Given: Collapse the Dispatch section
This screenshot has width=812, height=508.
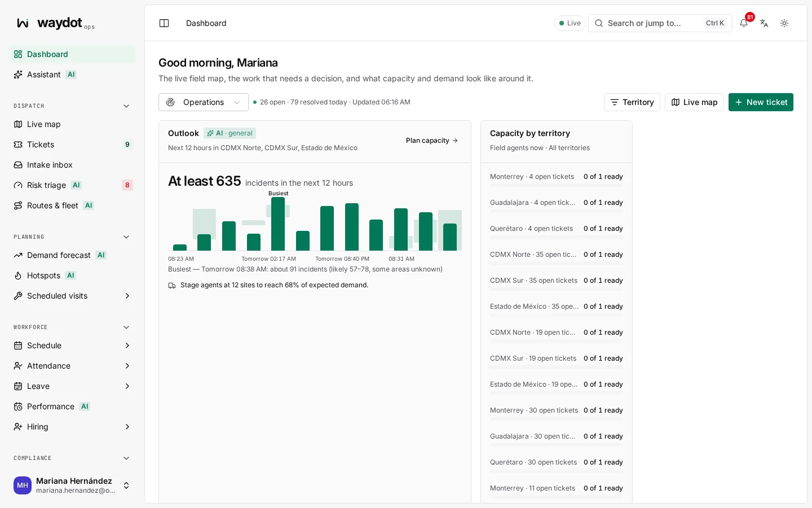Looking at the screenshot, I should pos(126,106).
